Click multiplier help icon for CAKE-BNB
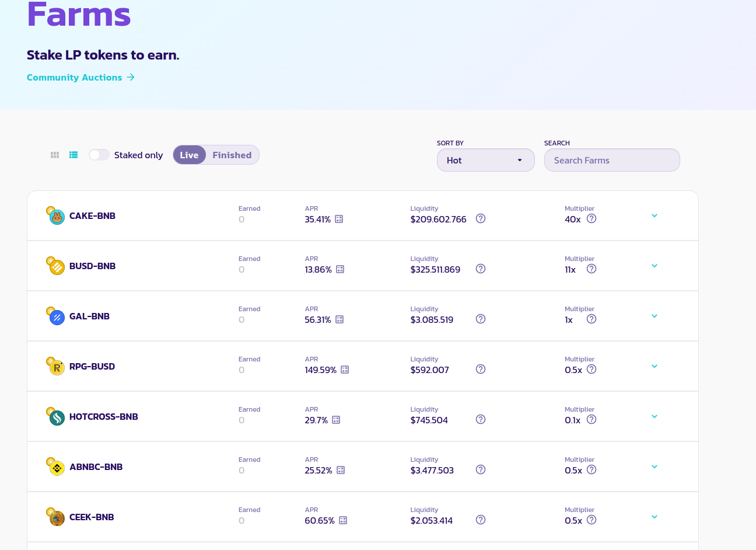Viewport: 756px width, 550px height. [x=591, y=218]
